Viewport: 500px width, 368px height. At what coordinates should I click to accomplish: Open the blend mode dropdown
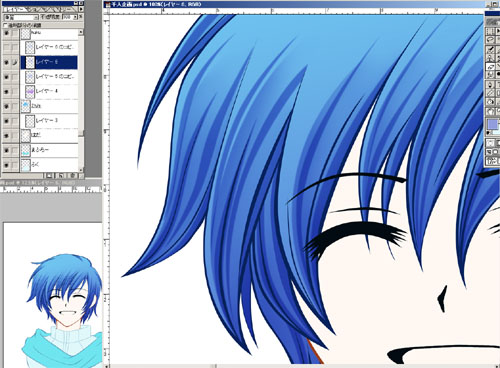21,17
